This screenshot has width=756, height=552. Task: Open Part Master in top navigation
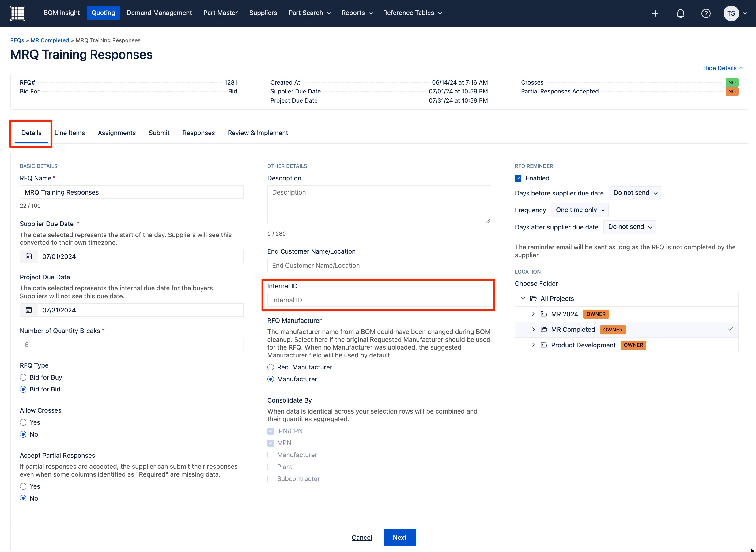(221, 13)
